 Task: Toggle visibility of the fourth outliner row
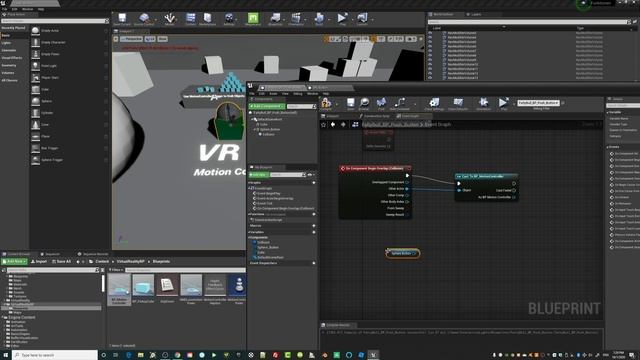(x=430, y=46)
